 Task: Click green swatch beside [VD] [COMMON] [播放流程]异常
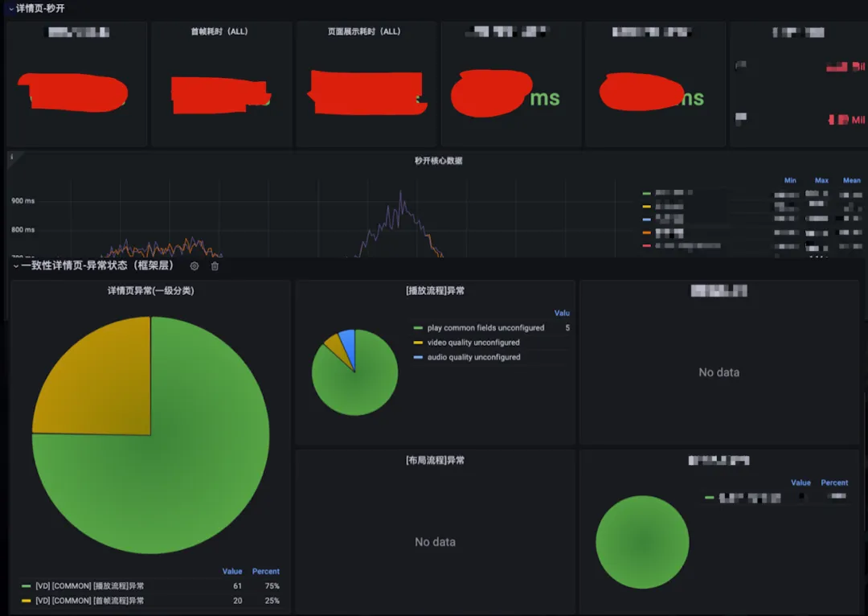coord(26,586)
